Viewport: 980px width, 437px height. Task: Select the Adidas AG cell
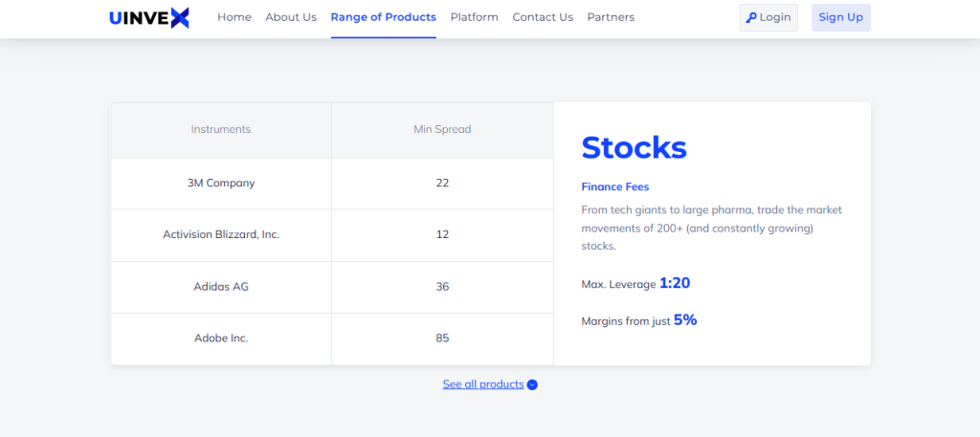(221, 287)
